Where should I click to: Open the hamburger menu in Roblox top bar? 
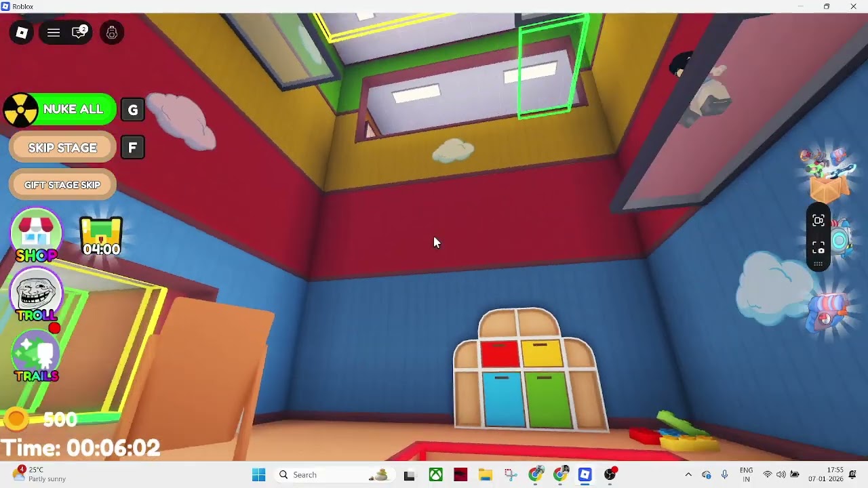[54, 33]
